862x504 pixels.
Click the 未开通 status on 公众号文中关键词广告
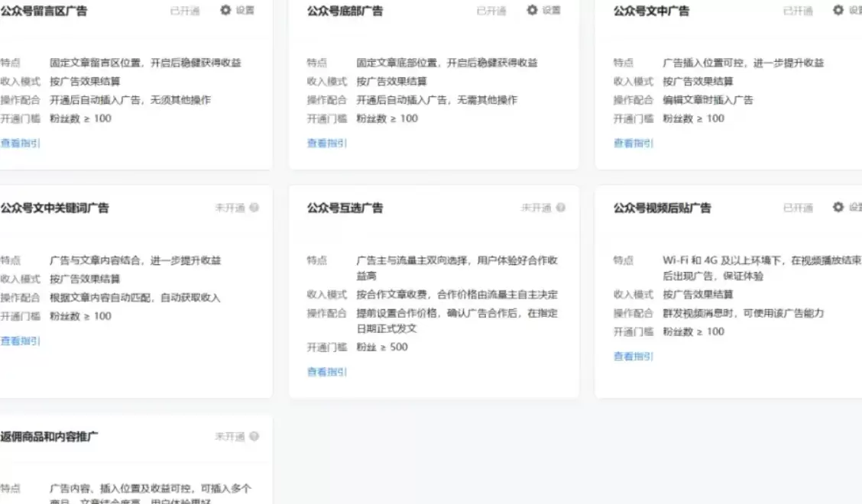pyautogui.click(x=229, y=208)
